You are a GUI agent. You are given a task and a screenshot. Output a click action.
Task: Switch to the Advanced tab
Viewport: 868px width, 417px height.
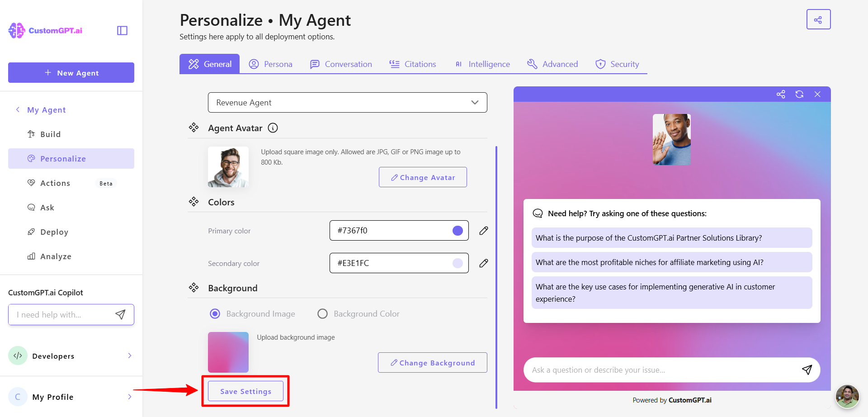click(552, 64)
